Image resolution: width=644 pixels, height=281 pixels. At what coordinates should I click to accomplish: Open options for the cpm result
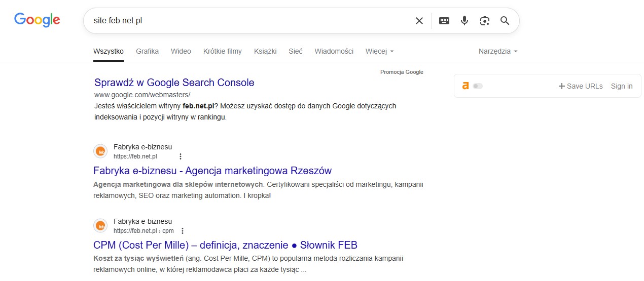[x=183, y=231]
